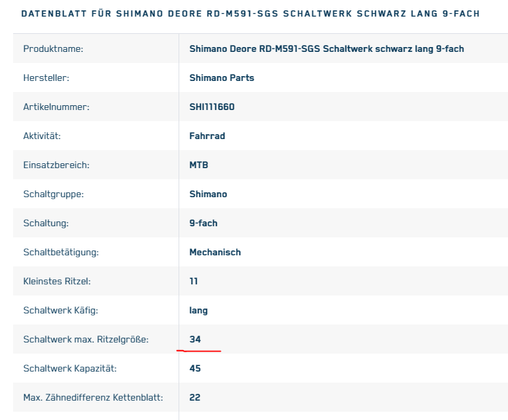This screenshot has height=420, width=508.
Task: Click the Schaltgruppe value Shimano
Action: tap(208, 194)
